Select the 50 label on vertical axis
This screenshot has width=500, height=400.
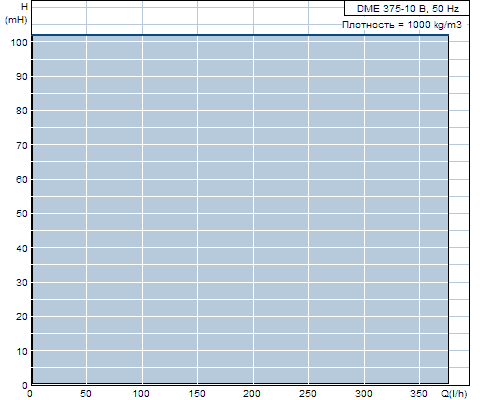tap(22, 213)
